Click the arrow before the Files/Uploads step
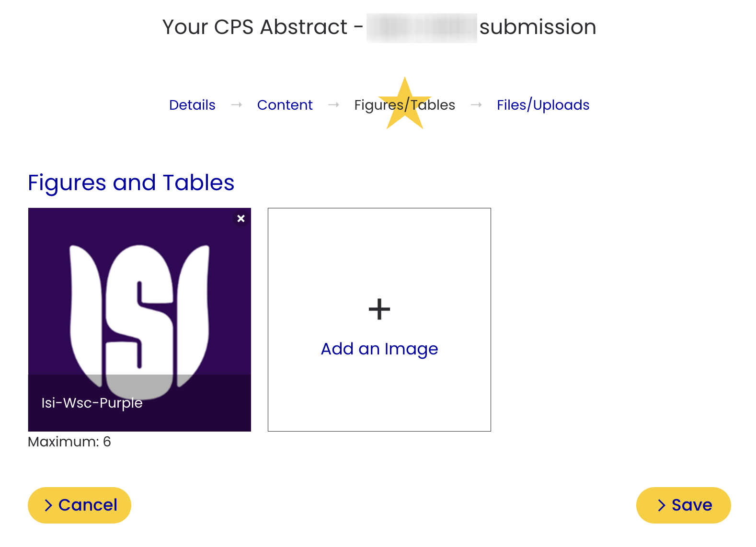The width and height of the screenshot is (756, 547). tap(476, 105)
